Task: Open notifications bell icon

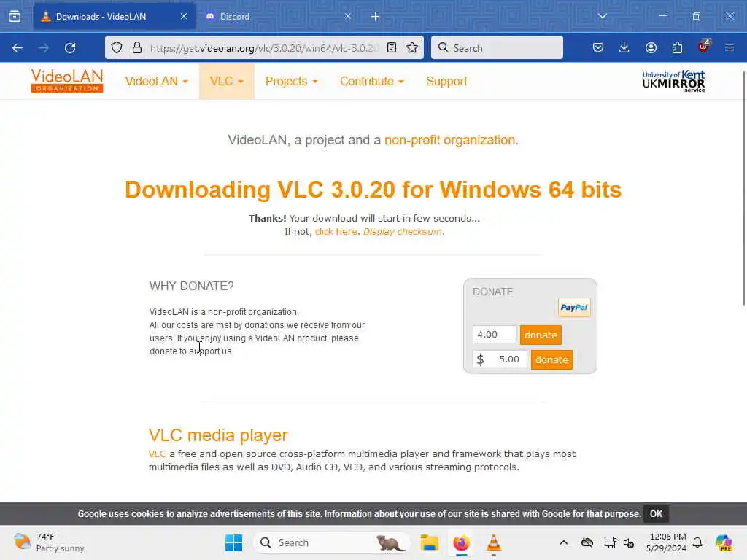Action: (x=697, y=542)
